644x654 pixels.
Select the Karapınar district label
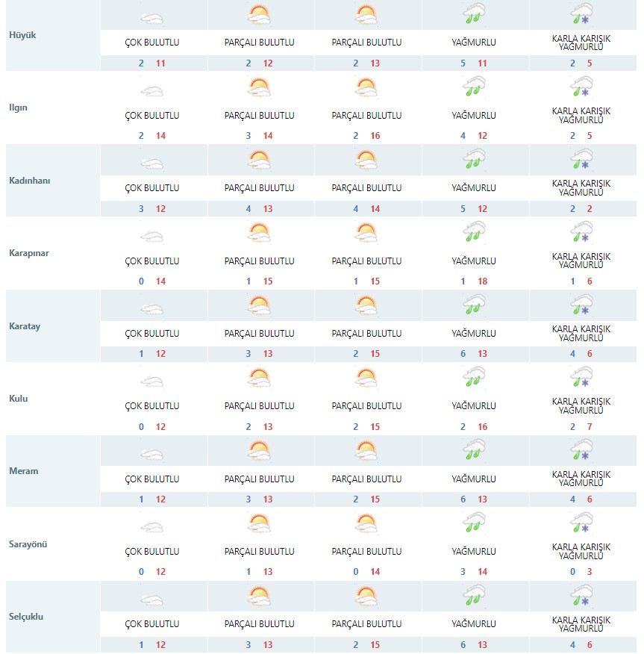click(x=29, y=253)
